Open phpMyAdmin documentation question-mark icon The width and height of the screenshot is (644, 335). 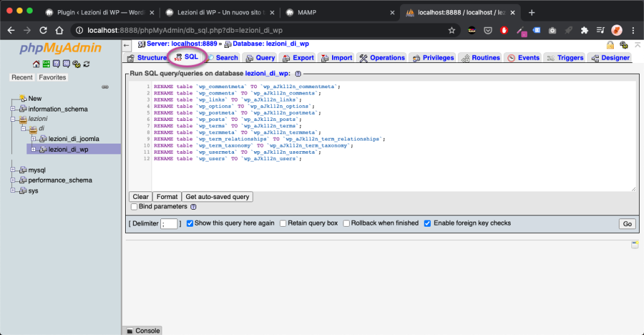(56, 64)
